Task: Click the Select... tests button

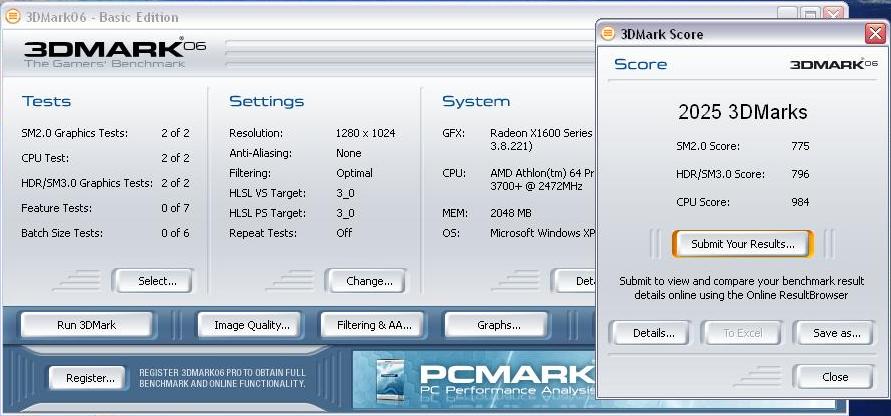Action: [153, 281]
